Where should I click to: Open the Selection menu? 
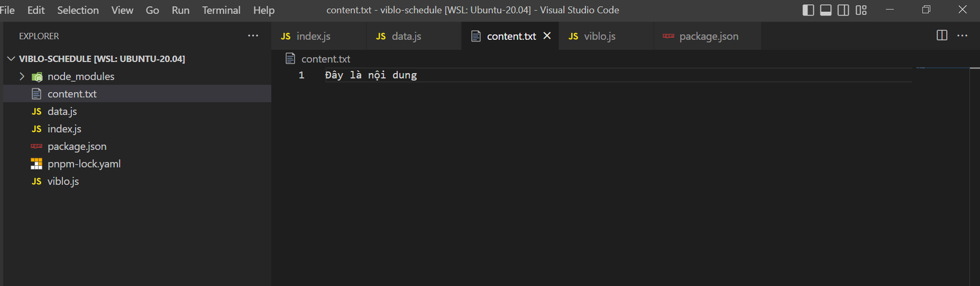point(78,10)
